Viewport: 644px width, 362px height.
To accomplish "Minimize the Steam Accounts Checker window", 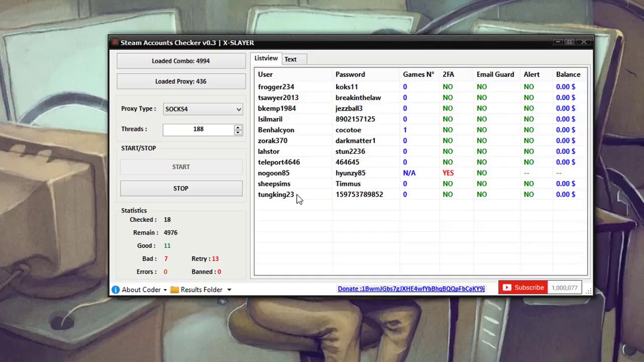I will 557,42.
